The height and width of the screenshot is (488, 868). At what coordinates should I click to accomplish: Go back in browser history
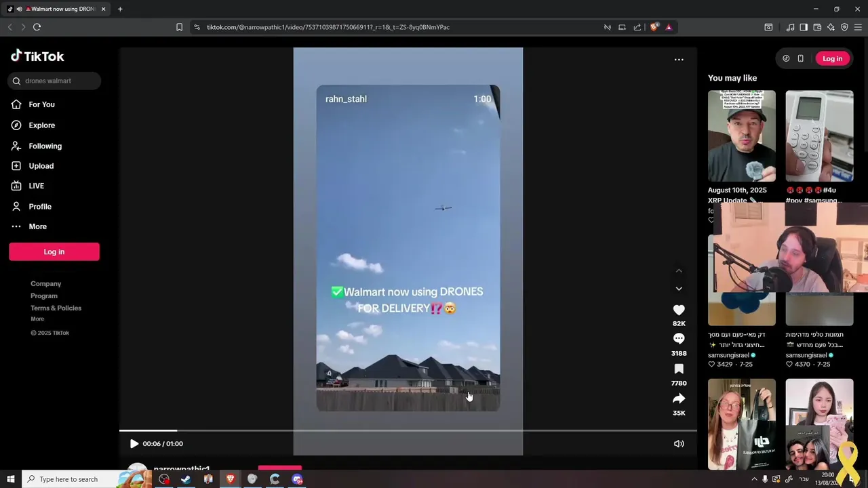click(9, 27)
